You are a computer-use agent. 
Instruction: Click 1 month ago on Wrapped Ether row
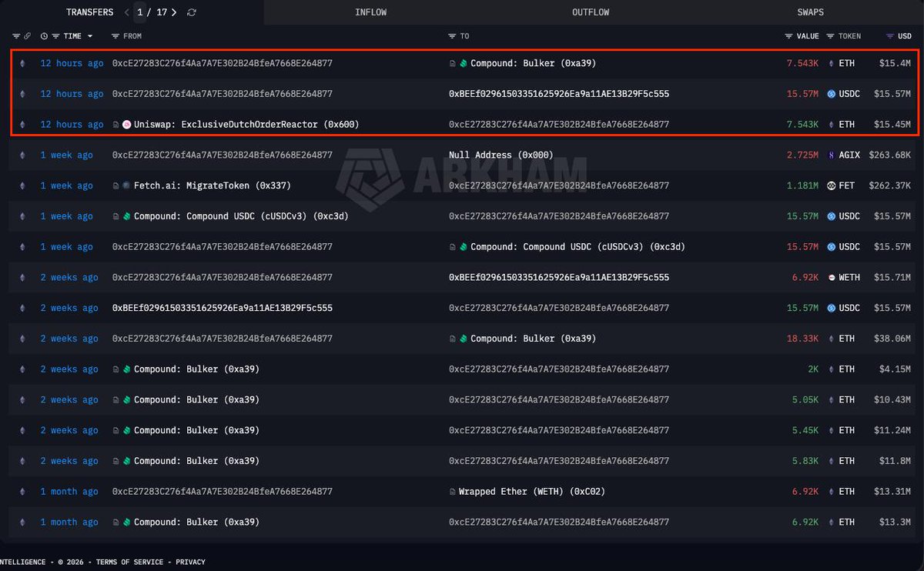coord(69,492)
